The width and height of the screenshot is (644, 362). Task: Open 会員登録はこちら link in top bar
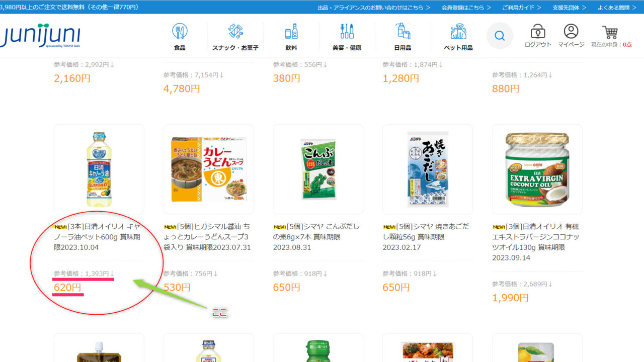click(466, 8)
